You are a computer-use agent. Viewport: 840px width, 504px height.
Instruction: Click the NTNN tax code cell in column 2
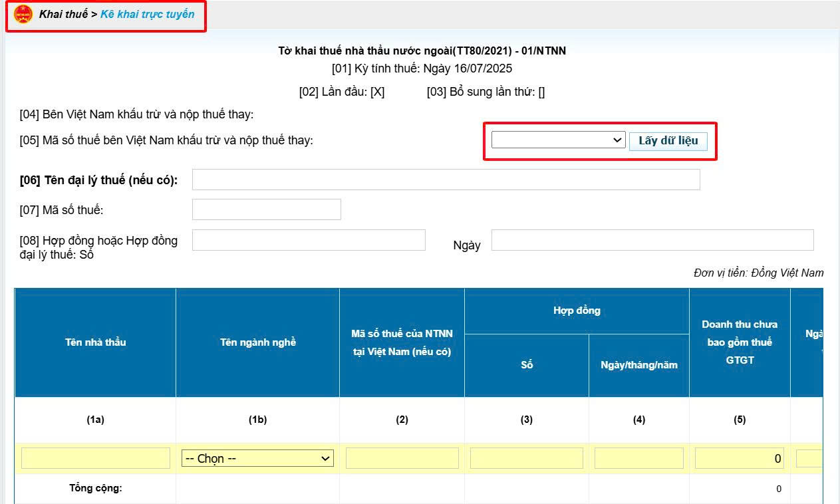pos(402,458)
